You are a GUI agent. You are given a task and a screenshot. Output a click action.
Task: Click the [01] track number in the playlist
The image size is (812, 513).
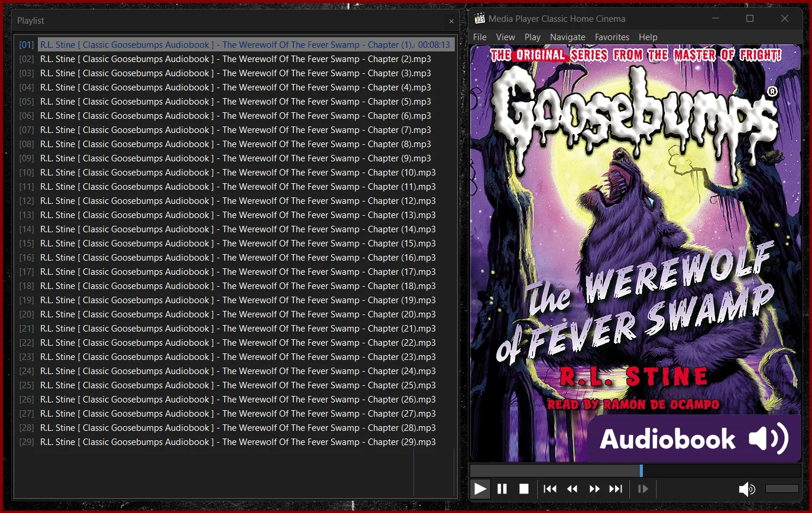(x=27, y=45)
